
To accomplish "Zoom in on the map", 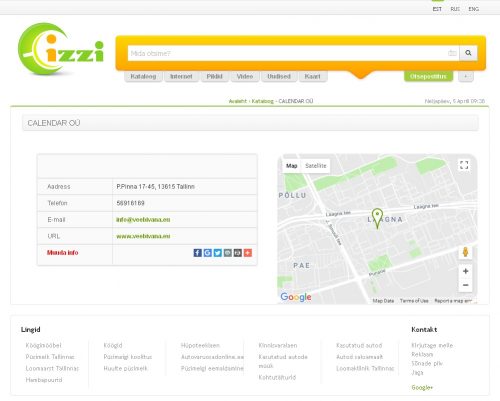I will (x=465, y=271).
